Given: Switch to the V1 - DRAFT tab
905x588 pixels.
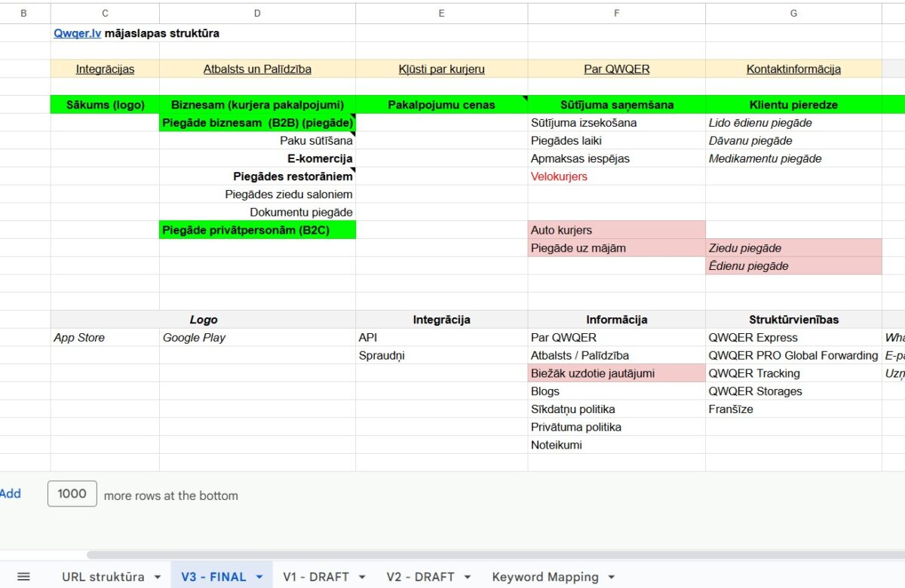Looking at the screenshot, I should click(316, 577).
